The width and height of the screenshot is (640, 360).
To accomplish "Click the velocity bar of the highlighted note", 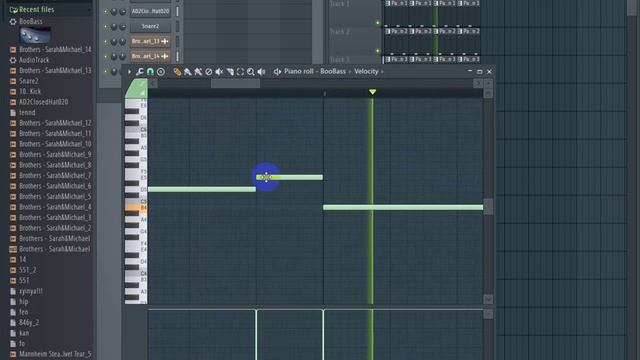I will 256,335.
